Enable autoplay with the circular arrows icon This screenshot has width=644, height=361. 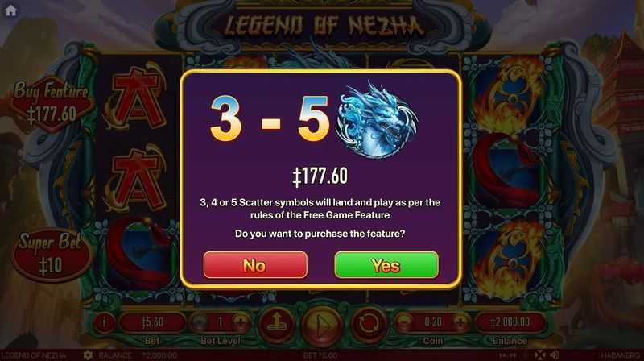tap(369, 325)
